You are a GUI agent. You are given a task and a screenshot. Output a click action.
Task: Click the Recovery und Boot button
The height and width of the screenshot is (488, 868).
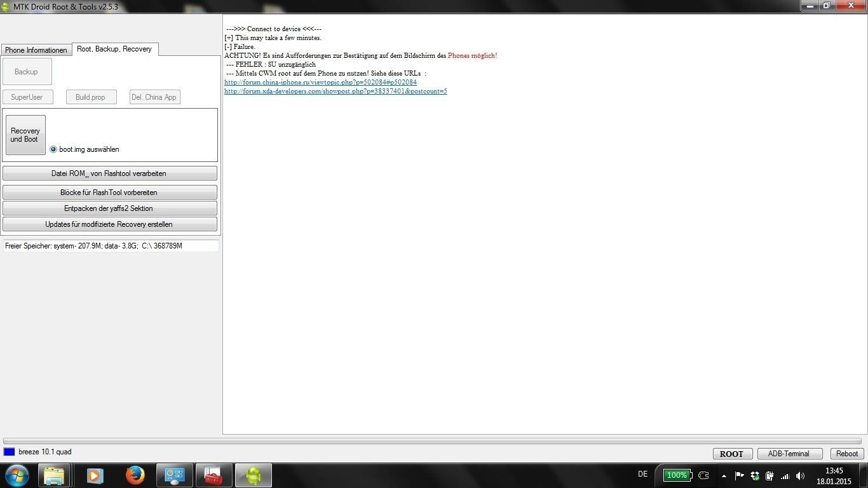[25, 135]
